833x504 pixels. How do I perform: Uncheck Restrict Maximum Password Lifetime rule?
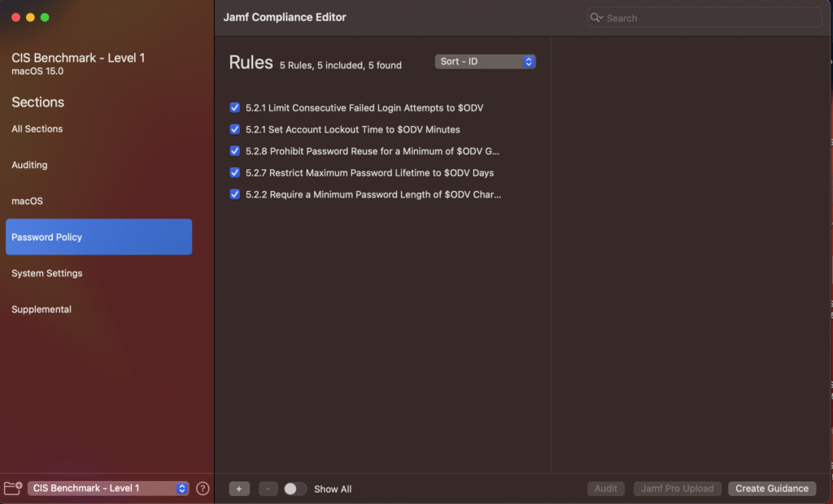235,172
